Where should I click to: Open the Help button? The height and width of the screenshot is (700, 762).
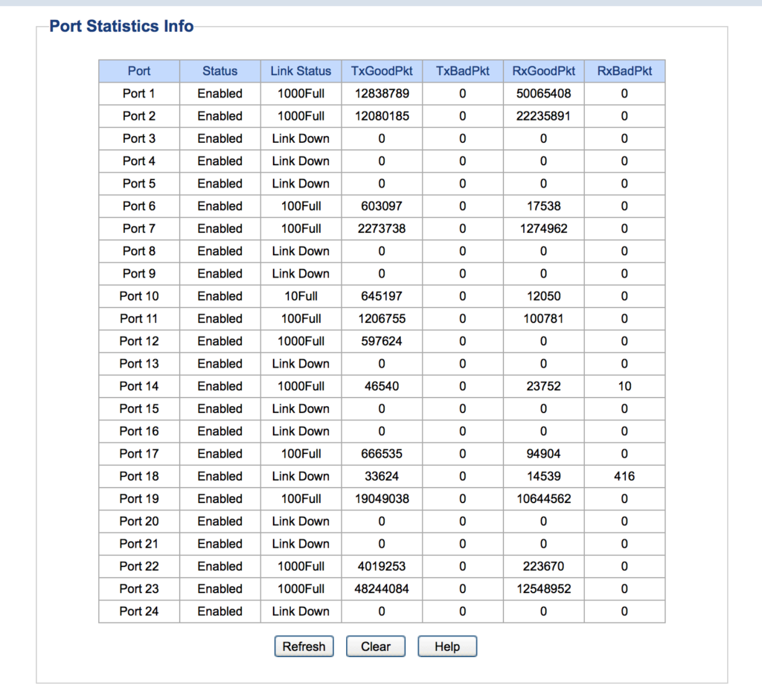[x=446, y=646]
